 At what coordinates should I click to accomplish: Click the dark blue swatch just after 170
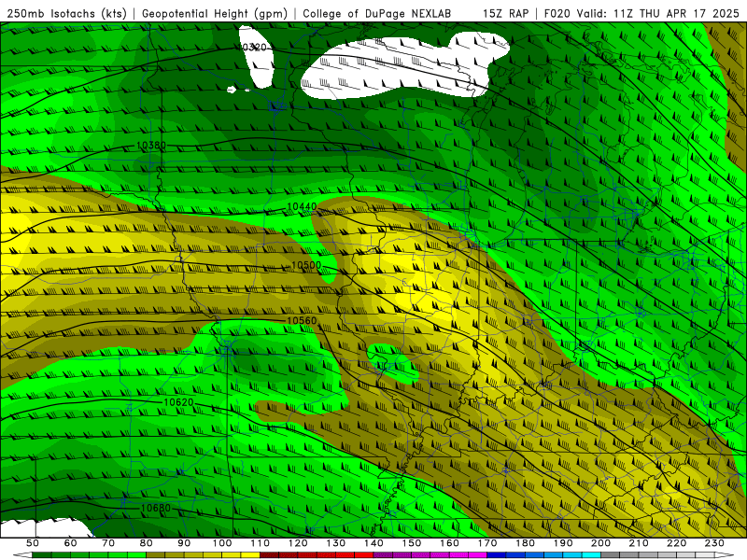click(x=497, y=555)
